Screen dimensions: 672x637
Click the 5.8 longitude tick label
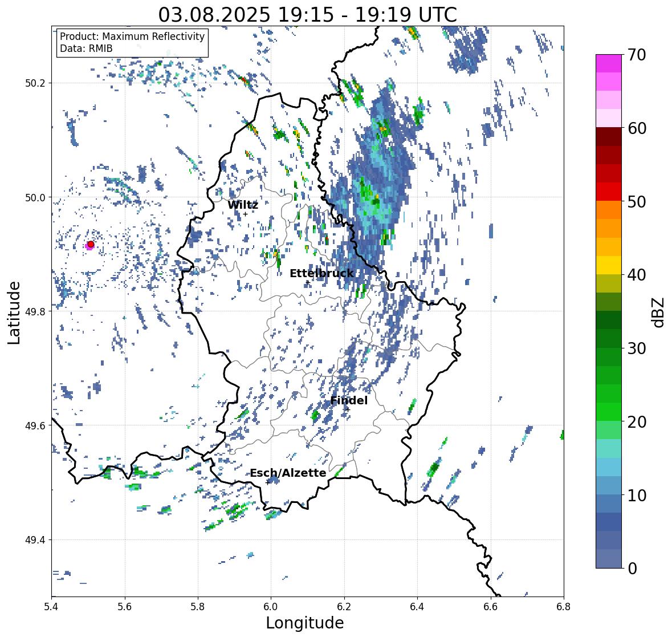[198, 607]
